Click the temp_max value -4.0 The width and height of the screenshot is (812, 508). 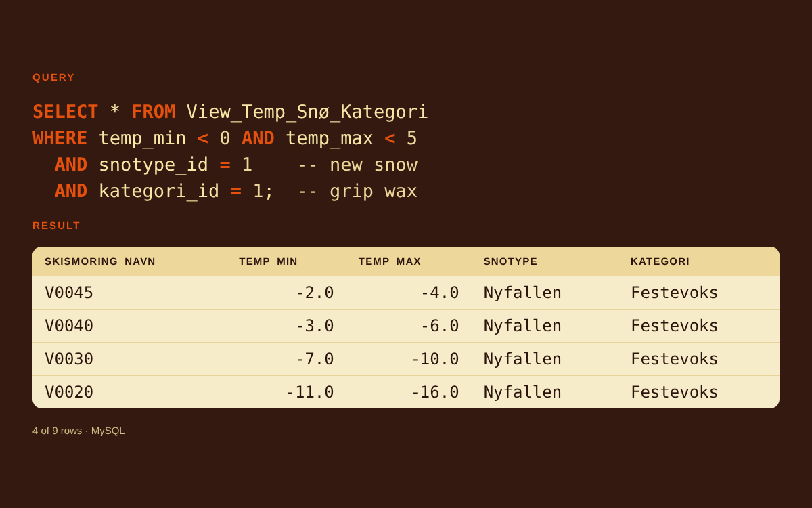440,293
